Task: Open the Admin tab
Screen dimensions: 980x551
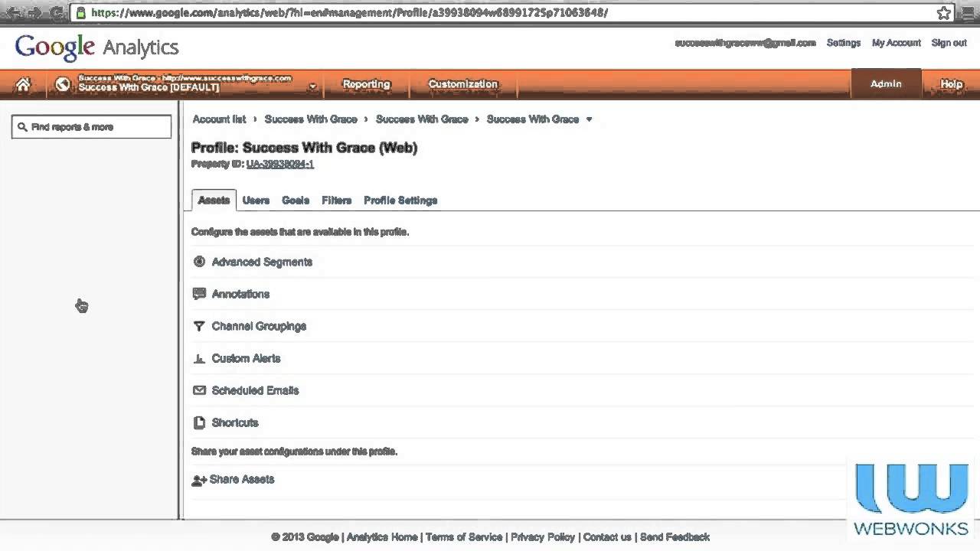Action: click(886, 84)
